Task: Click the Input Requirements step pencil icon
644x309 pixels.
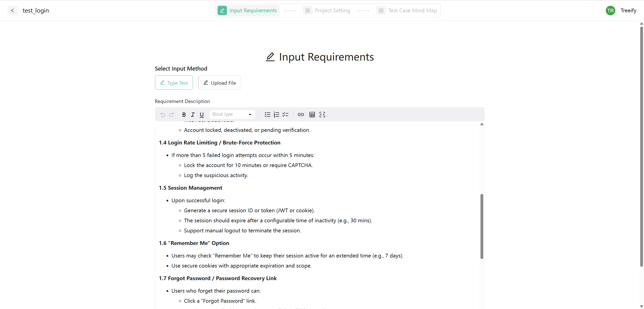Action: pos(222,11)
